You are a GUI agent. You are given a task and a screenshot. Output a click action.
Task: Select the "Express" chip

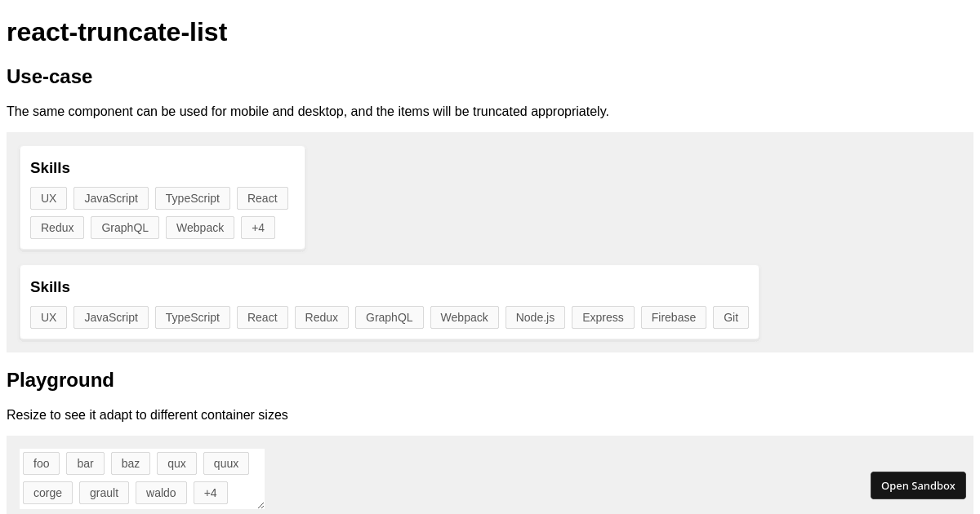pos(603,317)
